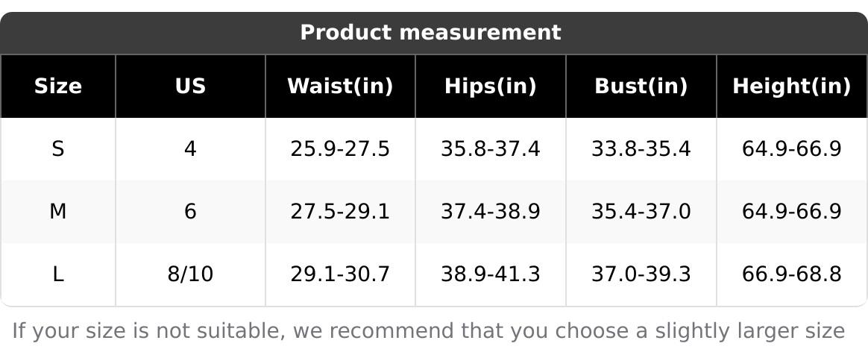Click the Hips(in) column header
This screenshot has height=355, width=868.
point(490,87)
